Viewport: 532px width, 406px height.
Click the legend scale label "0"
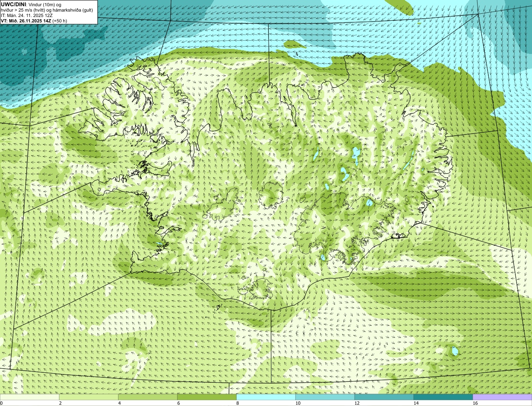click(2, 403)
